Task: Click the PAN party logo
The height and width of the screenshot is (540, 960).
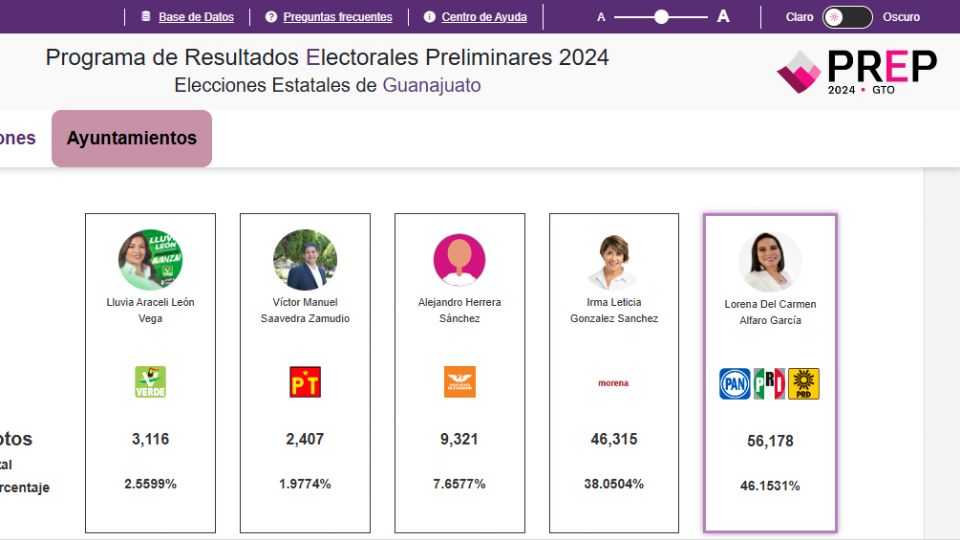Action: pyautogui.click(x=735, y=384)
